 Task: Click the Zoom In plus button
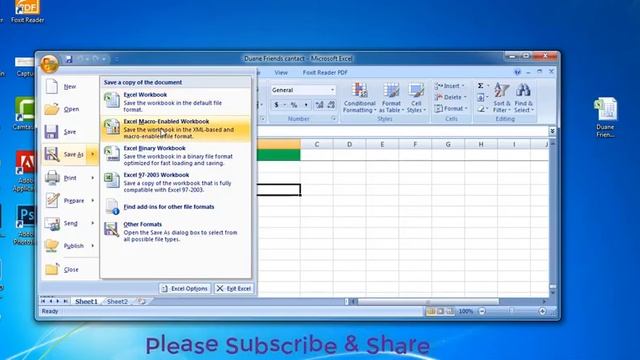pos(542,311)
